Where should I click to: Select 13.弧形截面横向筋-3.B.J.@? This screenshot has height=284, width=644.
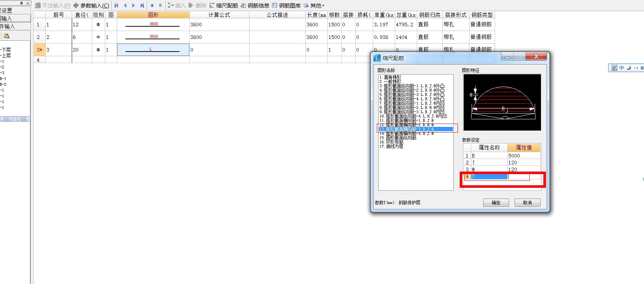[416, 129]
